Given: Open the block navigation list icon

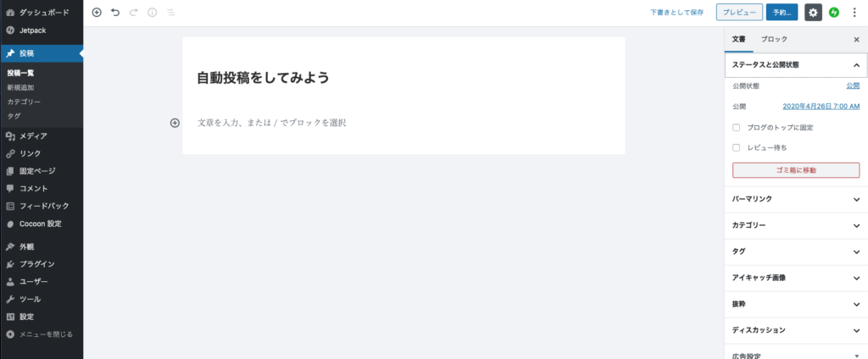Looking at the screenshot, I should 170,13.
